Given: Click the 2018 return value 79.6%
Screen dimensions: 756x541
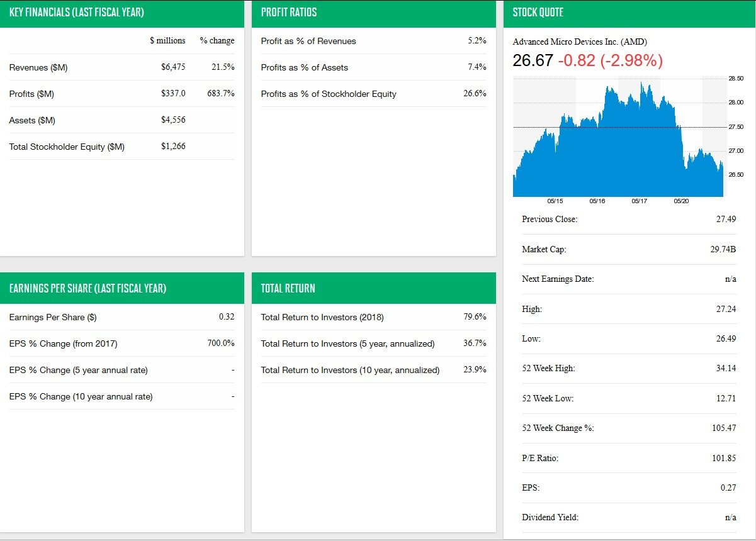Looking at the screenshot, I should click(x=475, y=317).
